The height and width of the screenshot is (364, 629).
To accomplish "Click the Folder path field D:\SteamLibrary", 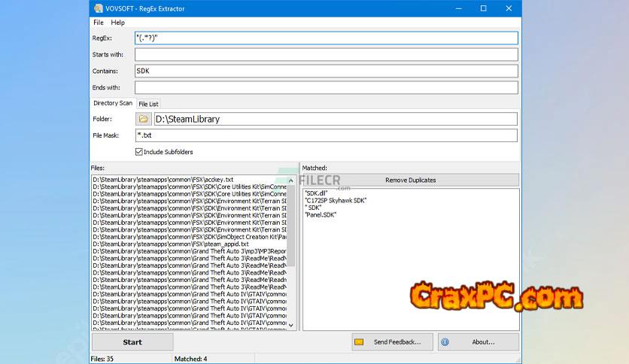I will (x=335, y=119).
